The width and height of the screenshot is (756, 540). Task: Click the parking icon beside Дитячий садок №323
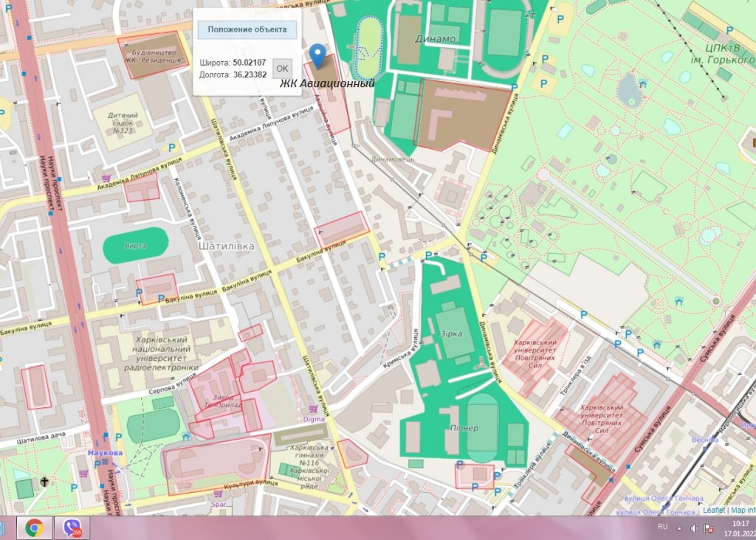172,148
